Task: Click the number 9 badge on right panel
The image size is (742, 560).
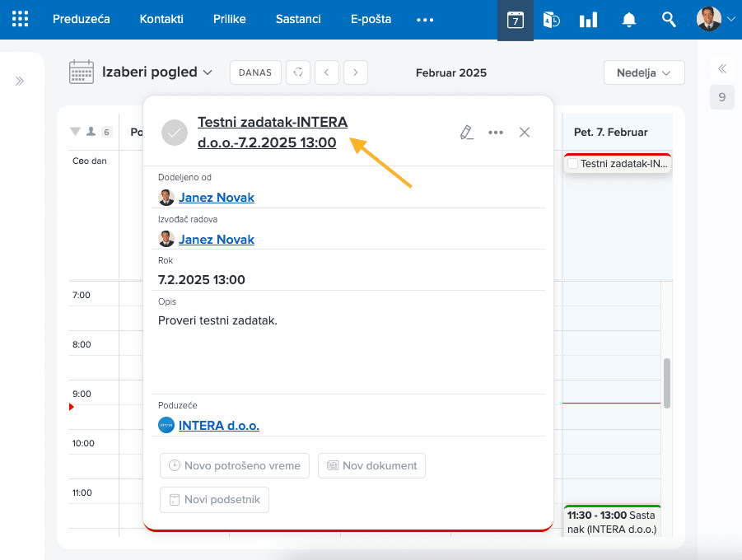Action: pyautogui.click(x=721, y=97)
